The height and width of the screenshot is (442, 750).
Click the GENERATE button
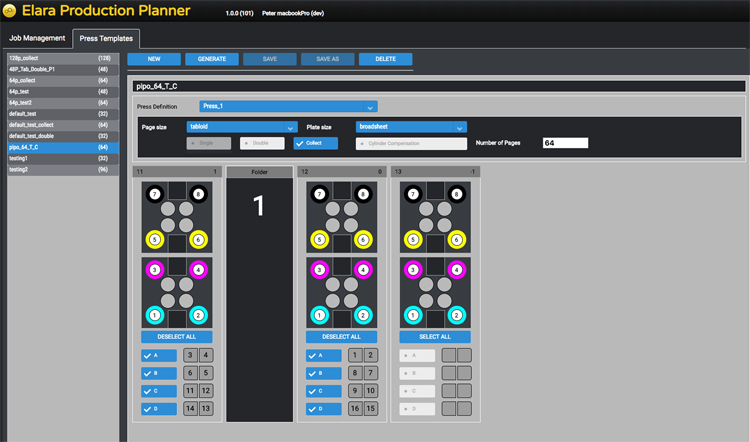[x=212, y=59]
